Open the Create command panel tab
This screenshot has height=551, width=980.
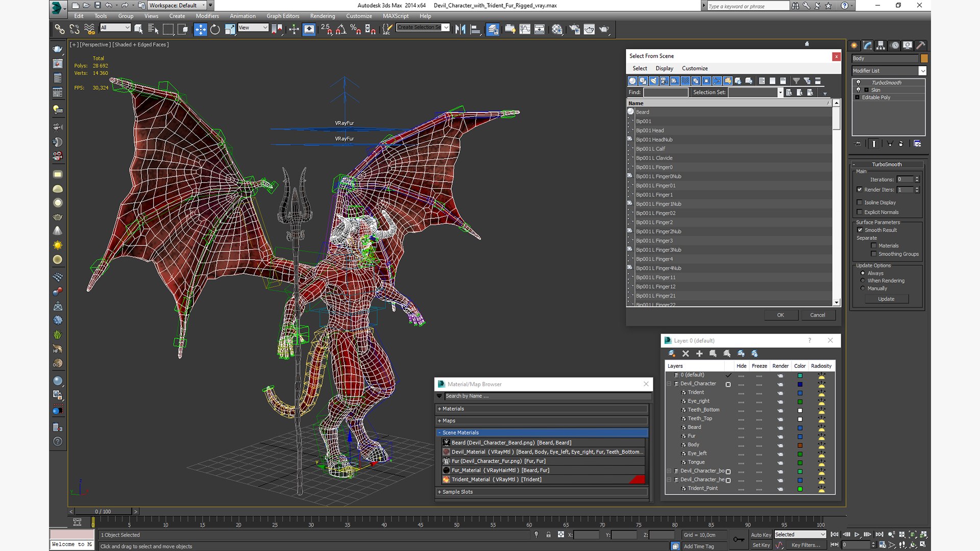pos(854,45)
